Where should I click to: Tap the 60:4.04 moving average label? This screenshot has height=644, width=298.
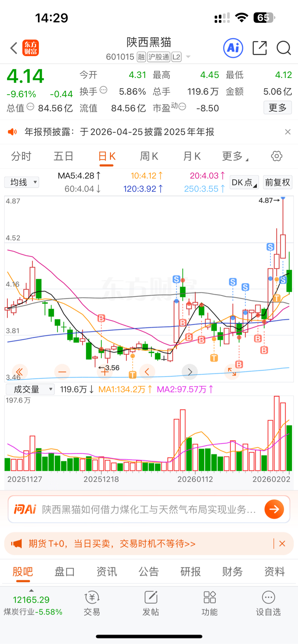(x=83, y=189)
